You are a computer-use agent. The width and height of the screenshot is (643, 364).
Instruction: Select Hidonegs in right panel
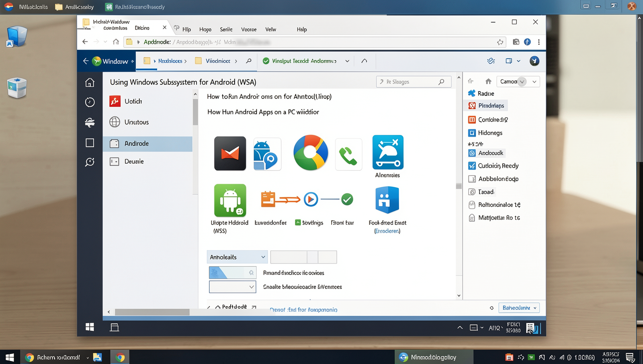pos(485,133)
